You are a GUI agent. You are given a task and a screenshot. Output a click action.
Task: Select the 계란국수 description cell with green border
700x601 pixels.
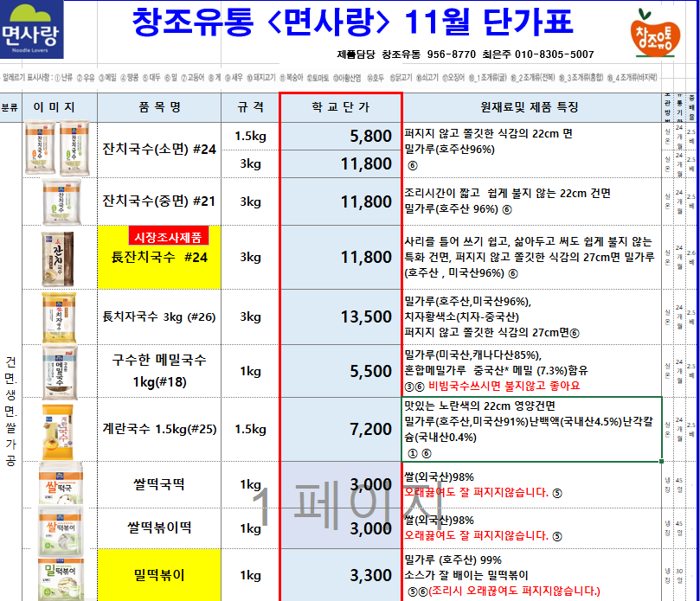point(531,429)
